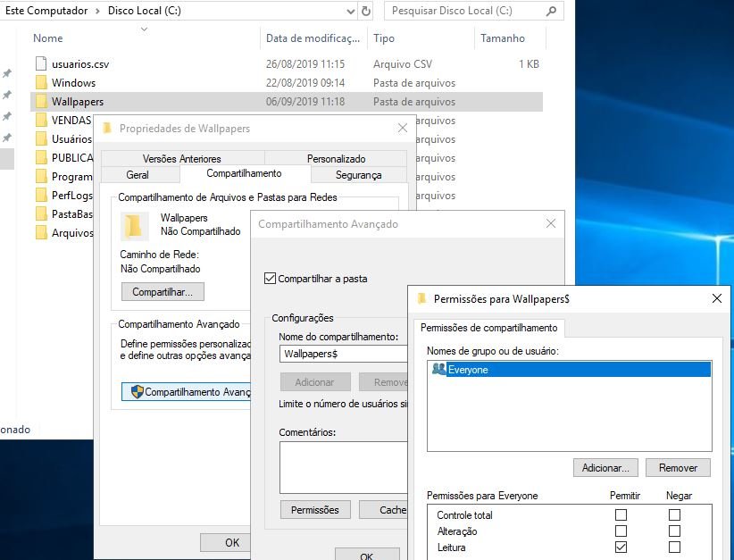
Task: Click the Compartilhar... button
Action: tap(163, 292)
